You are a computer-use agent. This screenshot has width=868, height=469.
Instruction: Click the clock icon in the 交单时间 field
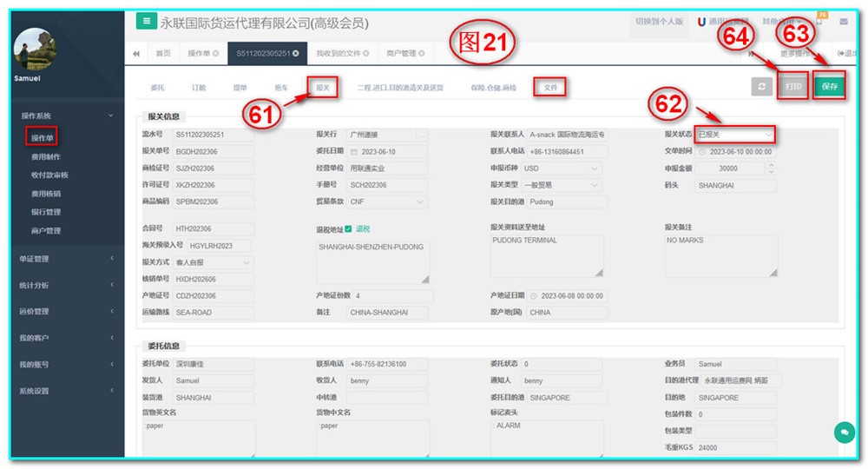pos(702,152)
